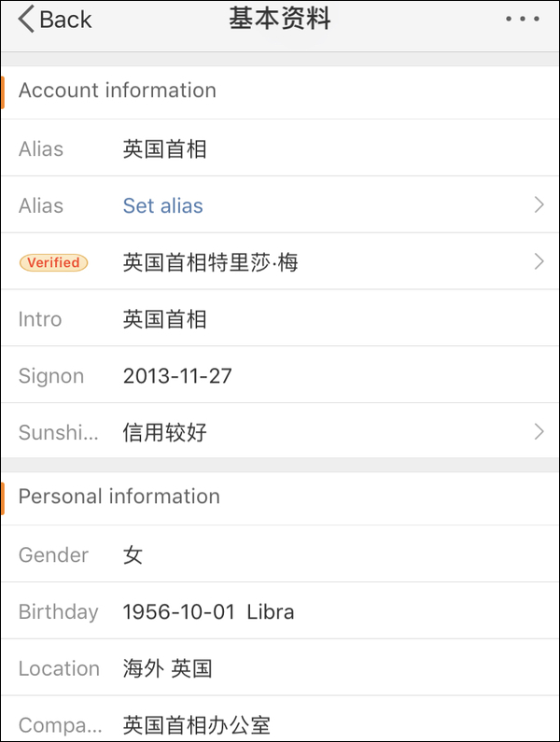Tap the Location value 海外 英国
The width and height of the screenshot is (560, 742).
coord(168,668)
